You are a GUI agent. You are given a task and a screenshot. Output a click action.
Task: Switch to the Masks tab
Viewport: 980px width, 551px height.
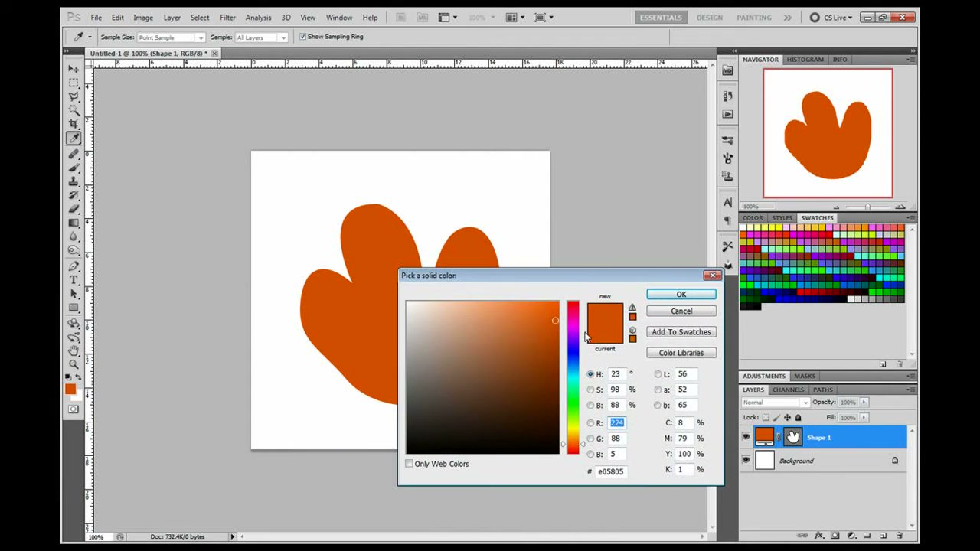(805, 376)
